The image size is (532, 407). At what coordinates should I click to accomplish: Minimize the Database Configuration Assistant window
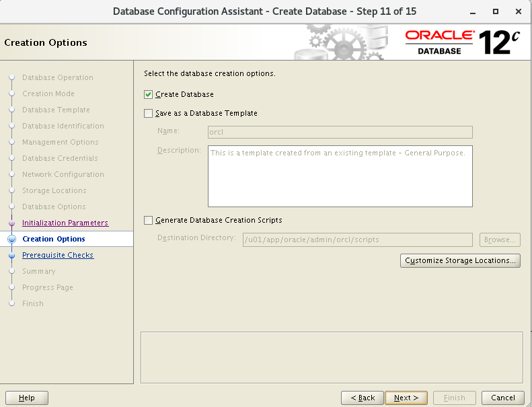pos(473,12)
